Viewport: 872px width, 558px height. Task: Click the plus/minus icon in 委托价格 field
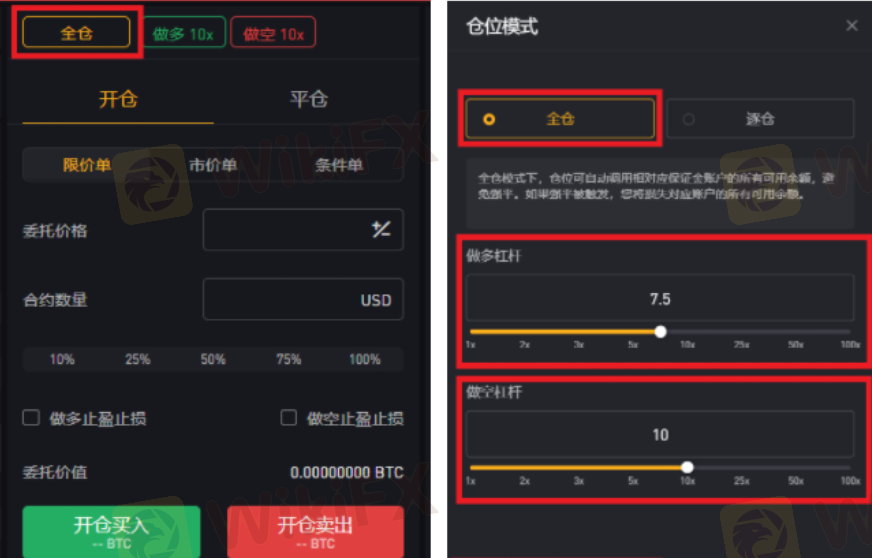pyautogui.click(x=381, y=229)
